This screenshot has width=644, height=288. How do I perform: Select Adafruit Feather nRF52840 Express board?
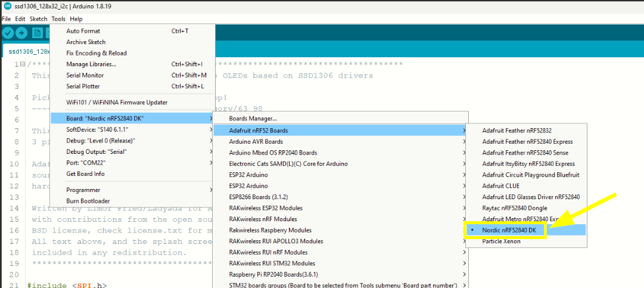[527, 142]
